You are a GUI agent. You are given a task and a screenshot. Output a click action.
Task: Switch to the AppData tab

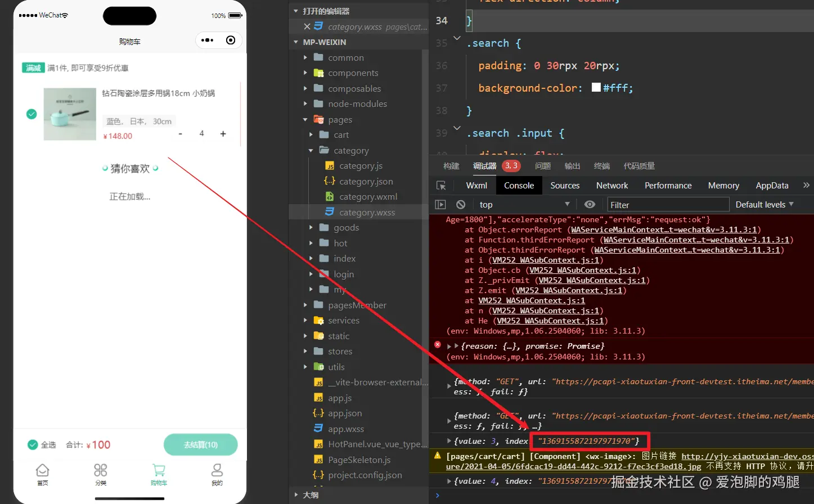(x=772, y=186)
